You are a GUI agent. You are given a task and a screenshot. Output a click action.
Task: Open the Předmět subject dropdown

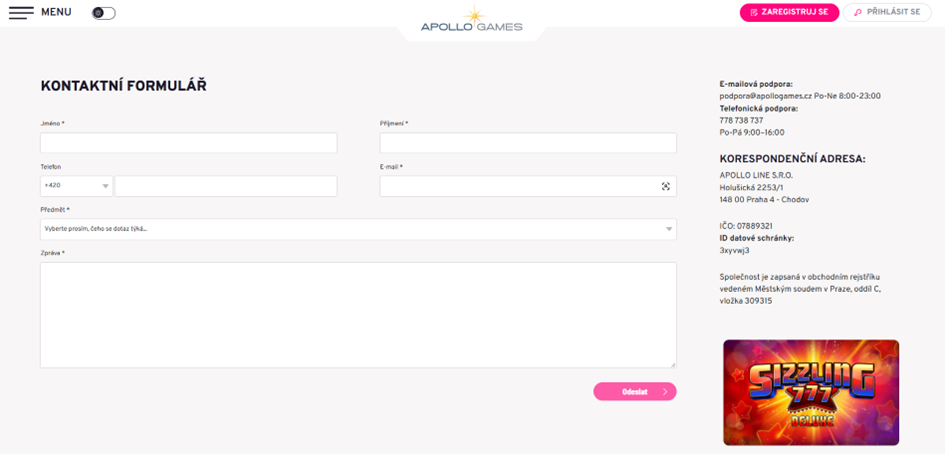click(x=359, y=229)
